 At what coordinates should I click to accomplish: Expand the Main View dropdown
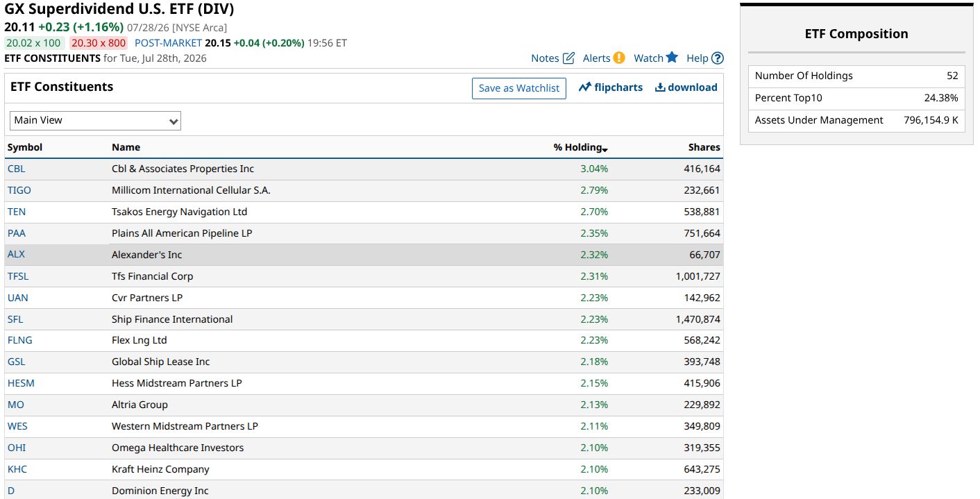(95, 121)
